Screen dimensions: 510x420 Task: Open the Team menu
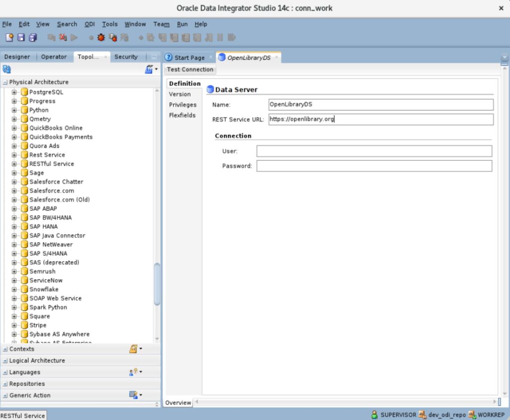point(161,24)
